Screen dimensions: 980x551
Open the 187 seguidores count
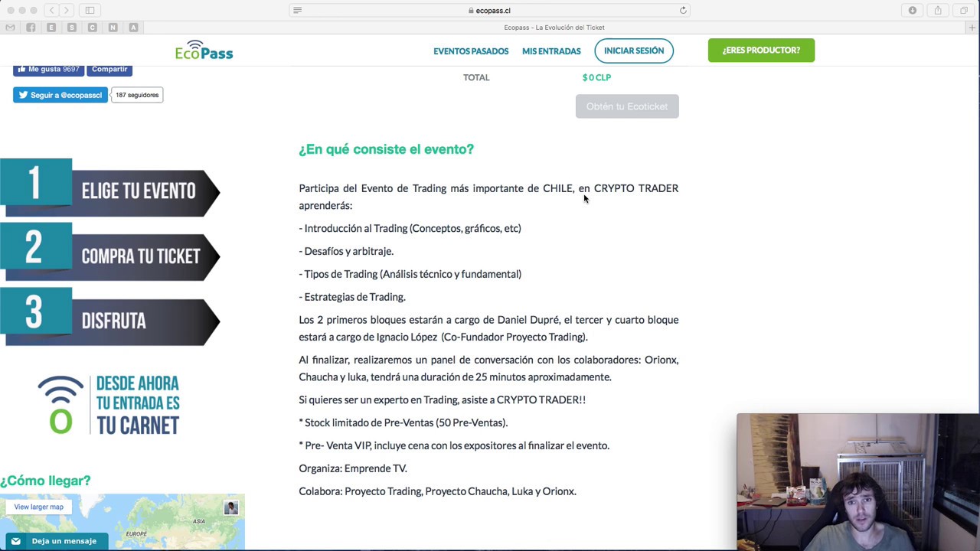coord(137,95)
